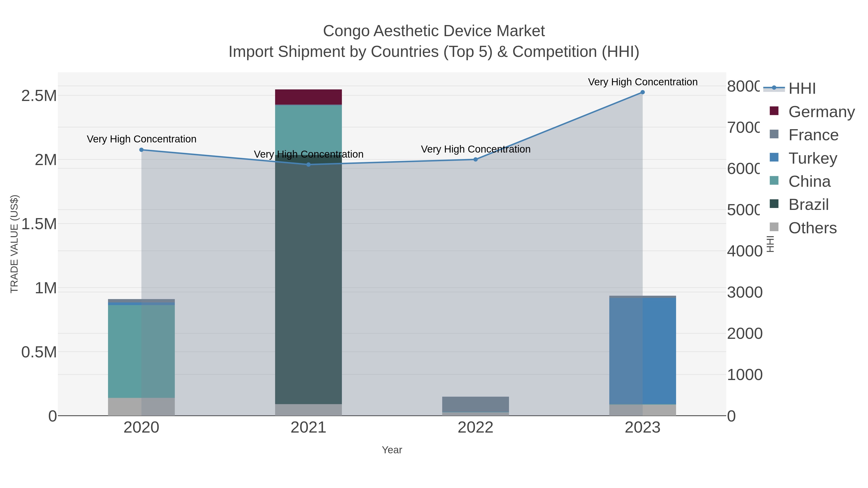Click the China segment of the 2020 bar
This screenshot has width=868, height=488.
coord(142,351)
